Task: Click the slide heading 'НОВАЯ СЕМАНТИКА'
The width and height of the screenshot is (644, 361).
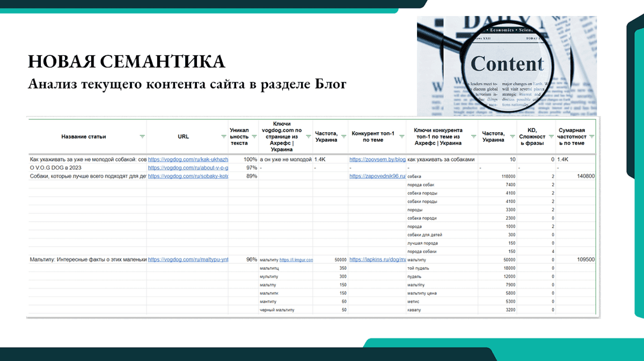Action: pos(126,62)
